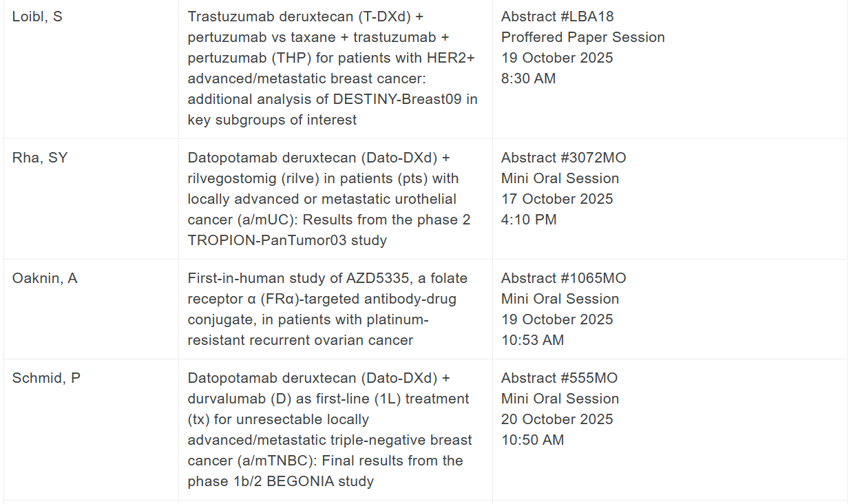The height and width of the screenshot is (504, 851).
Task: Click "Mini Oral Session" under Abstract #3072MO
Action: [x=560, y=178]
